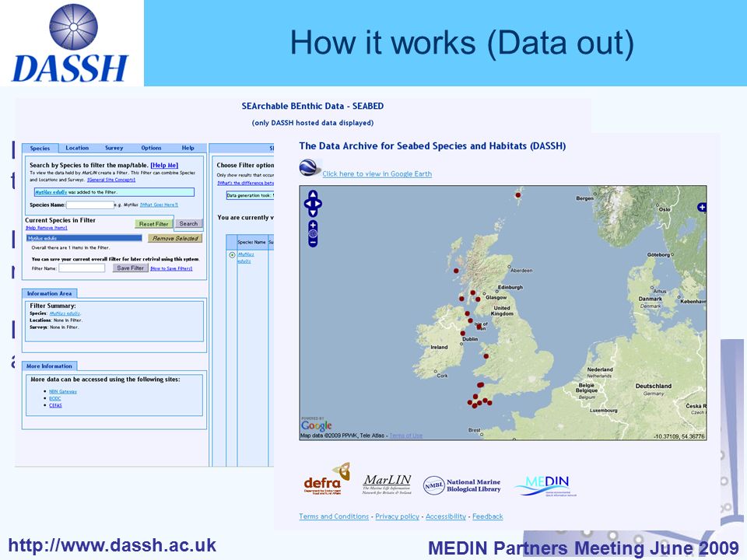The width and height of the screenshot is (747, 560).
Task: Click Mytilus edulis link in results table
Action: point(245,257)
